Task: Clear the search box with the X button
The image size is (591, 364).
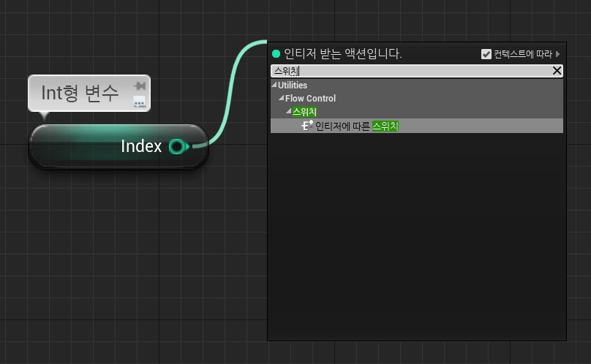Action: 557,70
